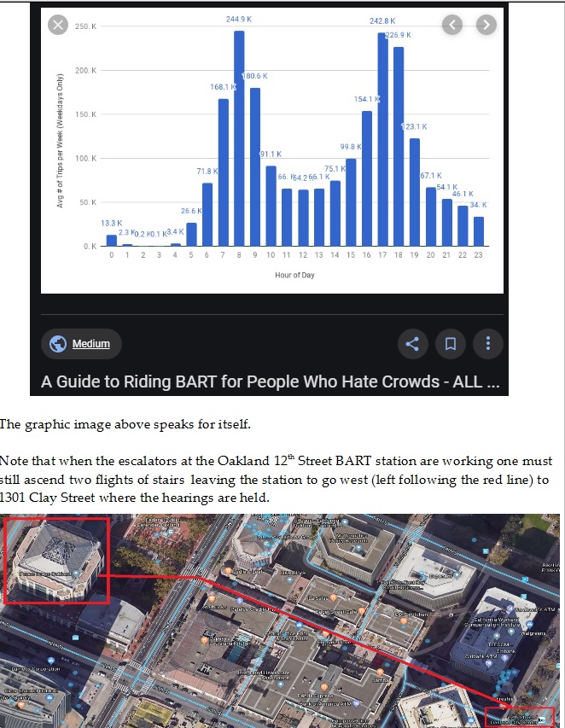Click the 'Avg # of Trips per Week' axis label
Viewport: 565px width, 728px height.
tap(60, 141)
